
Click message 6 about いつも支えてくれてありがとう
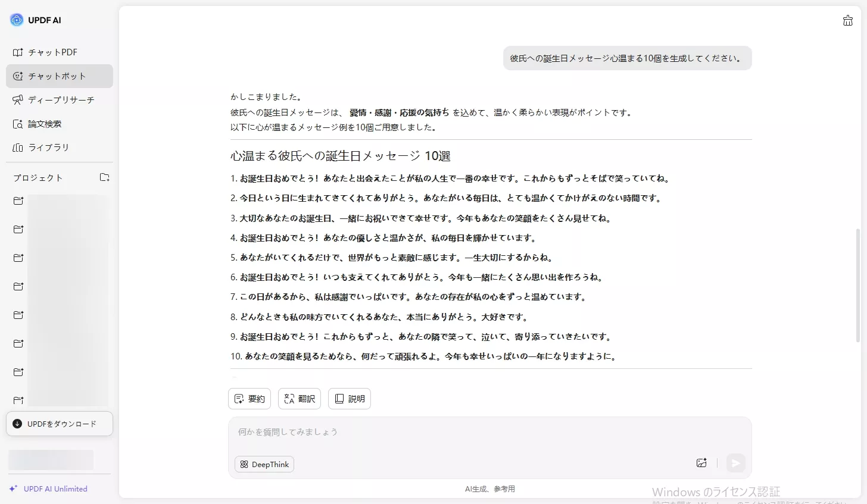point(417,277)
